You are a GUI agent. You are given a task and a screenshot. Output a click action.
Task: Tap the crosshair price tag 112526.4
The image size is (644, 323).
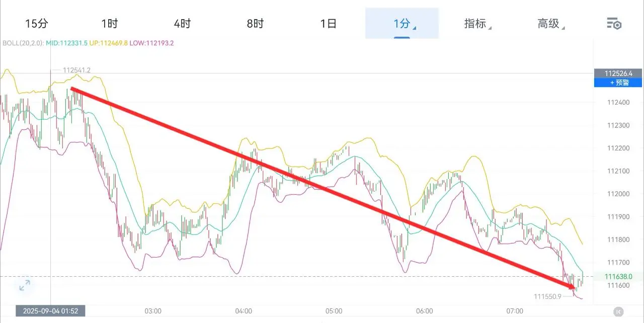(618, 73)
